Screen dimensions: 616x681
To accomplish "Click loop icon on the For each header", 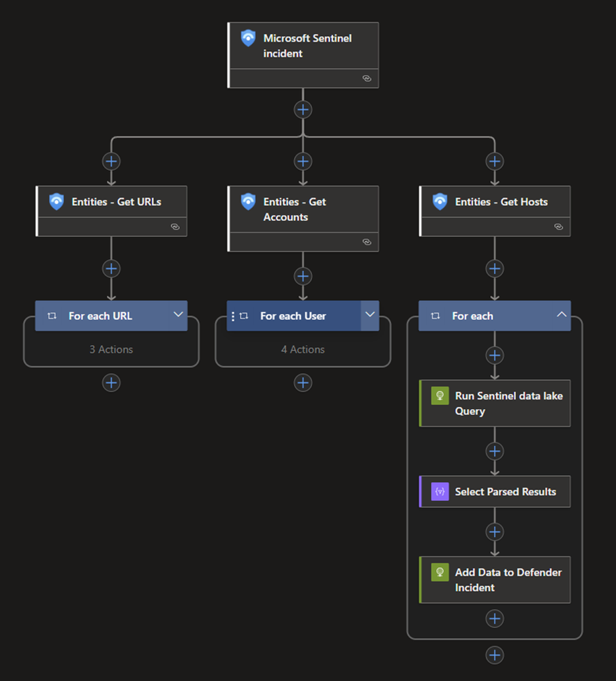I will pyautogui.click(x=435, y=316).
